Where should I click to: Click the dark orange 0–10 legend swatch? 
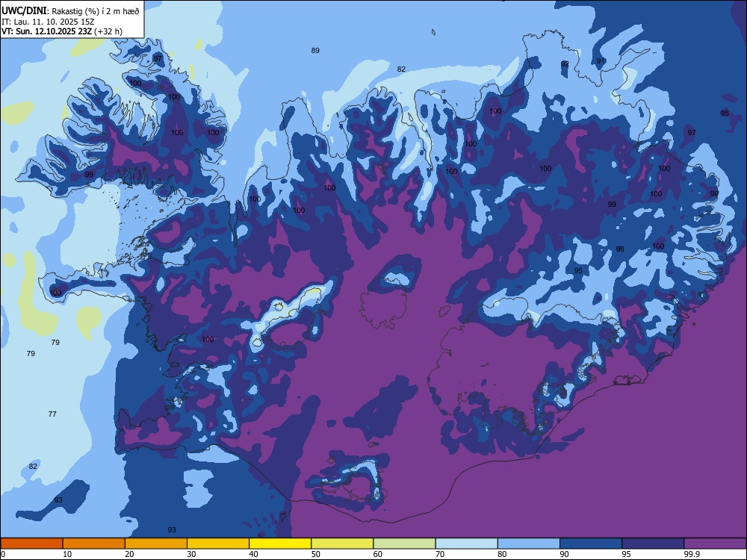click(31, 544)
